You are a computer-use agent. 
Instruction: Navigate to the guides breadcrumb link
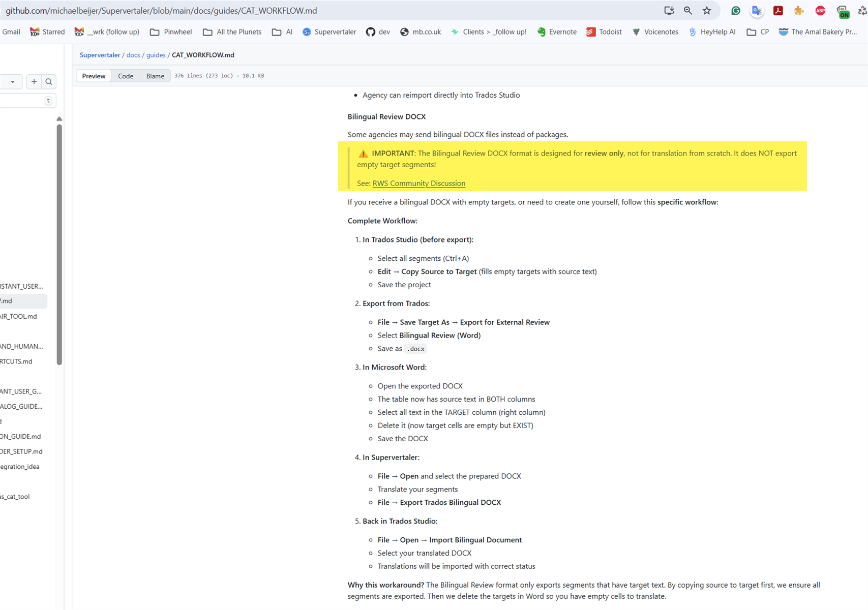(156, 55)
